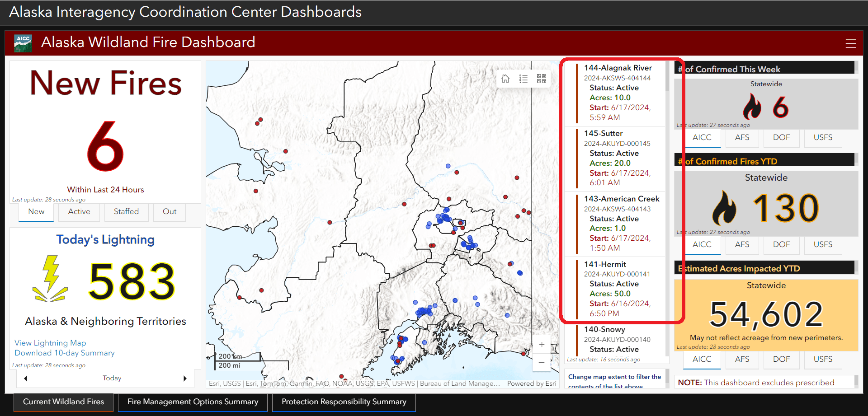The width and height of the screenshot is (868, 416).
Task: Switch to the Active fires tab
Action: [x=79, y=212]
